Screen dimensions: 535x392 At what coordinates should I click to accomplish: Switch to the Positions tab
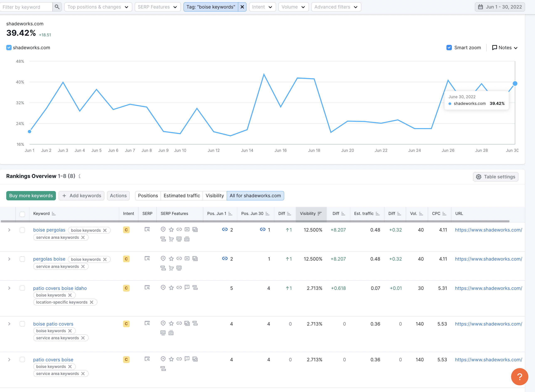[148, 196]
